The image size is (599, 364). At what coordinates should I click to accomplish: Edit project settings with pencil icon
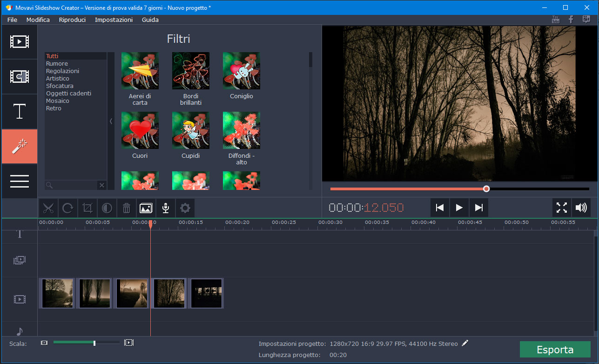tap(465, 344)
